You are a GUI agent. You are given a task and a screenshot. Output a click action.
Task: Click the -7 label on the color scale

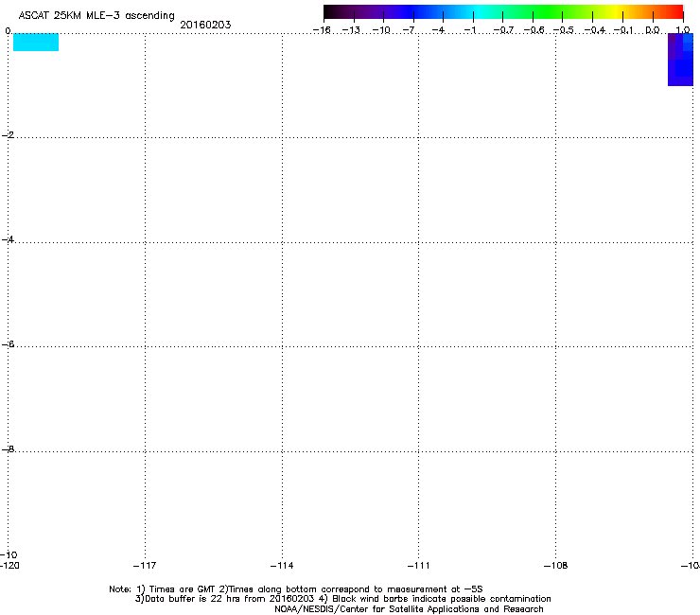[409, 30]
